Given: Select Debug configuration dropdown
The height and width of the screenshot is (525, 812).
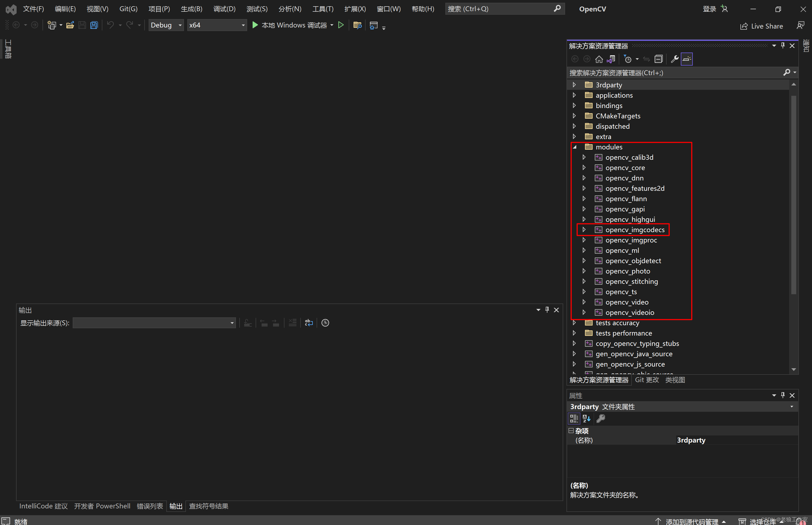Looking at the screenshot, I should [165, 25].
